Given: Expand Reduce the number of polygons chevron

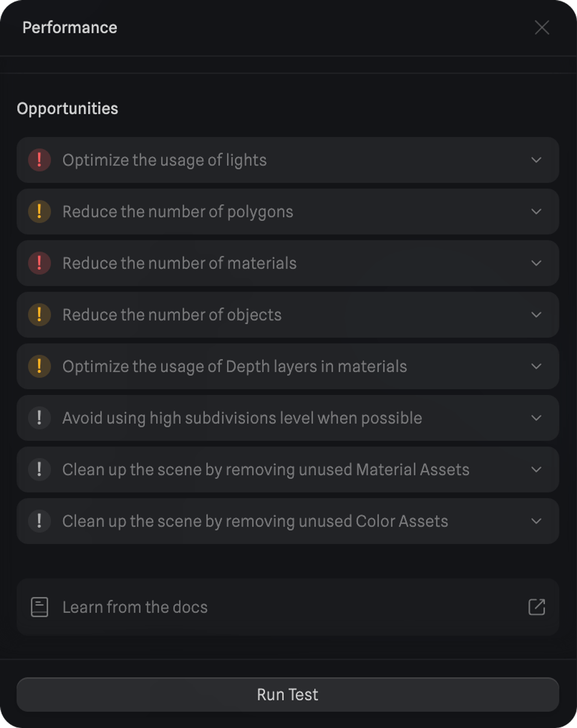Looking at the screenshot, I should pos(536,212).
